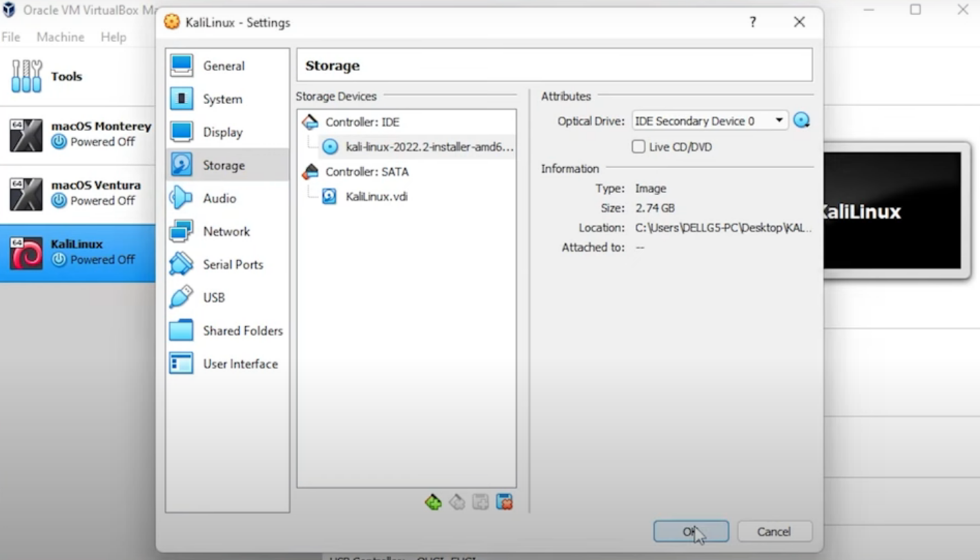Select the KaliLinux virtual machine in the list
980x560 pixels.
[x=77, y=252]
